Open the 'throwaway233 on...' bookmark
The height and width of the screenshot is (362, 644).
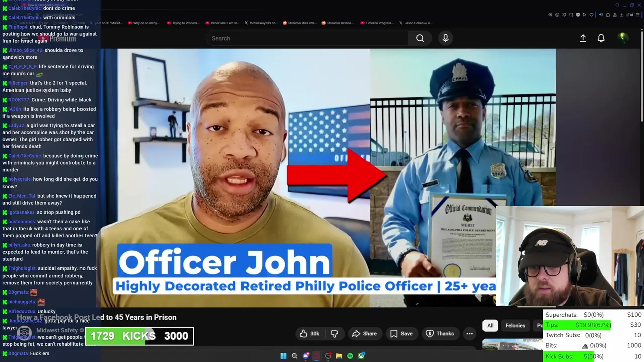coord(261,23)
